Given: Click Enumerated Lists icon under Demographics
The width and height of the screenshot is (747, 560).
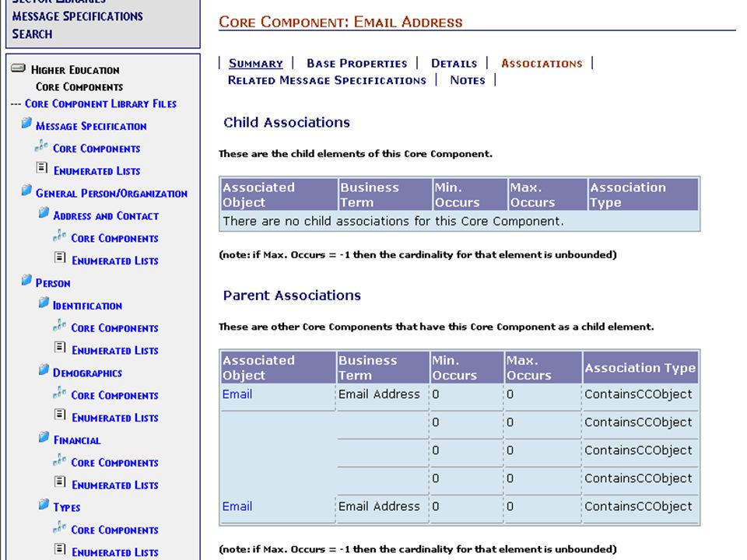Looking at the screenshot, I should coord(60,415).
